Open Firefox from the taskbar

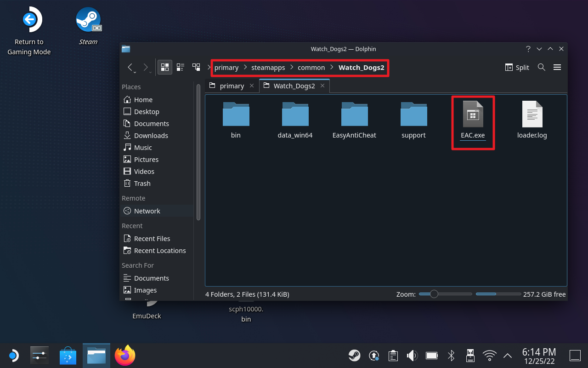click(x=125, y=356)
